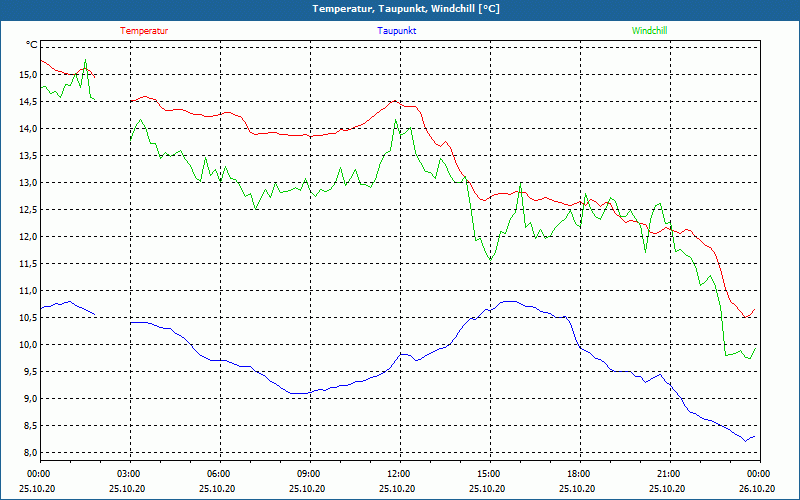
Task: Click the 15,0 y-axis value
Action: (28, 74)
